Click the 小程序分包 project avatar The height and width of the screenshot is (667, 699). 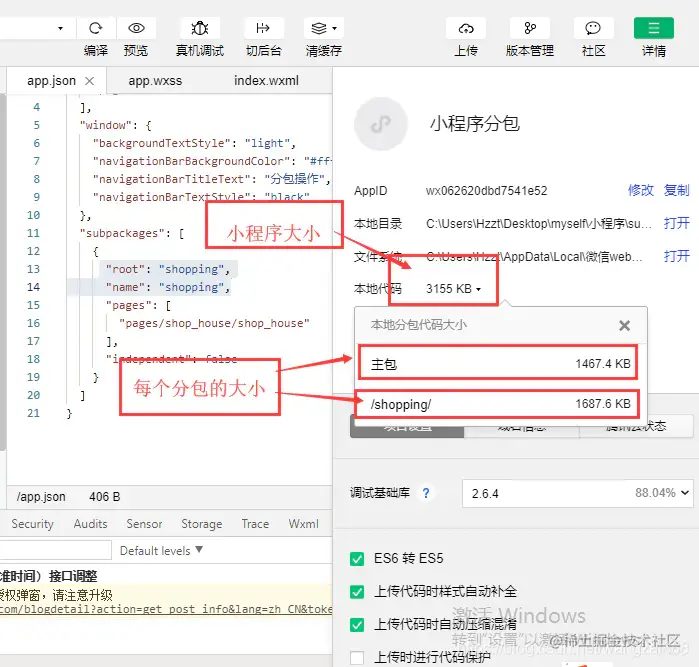pyautogui.click(x=381, y=124)
